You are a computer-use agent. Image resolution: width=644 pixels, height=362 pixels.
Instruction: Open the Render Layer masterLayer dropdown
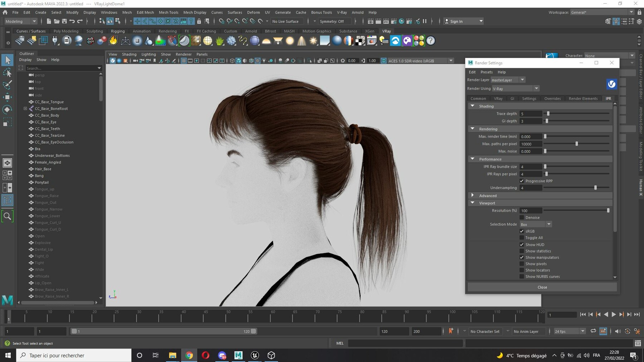coord(508,80)
